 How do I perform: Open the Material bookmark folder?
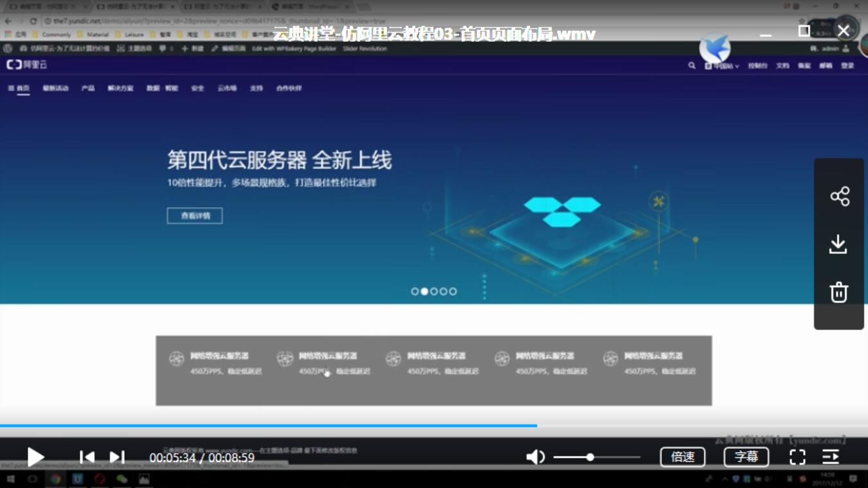click(x=93, y=35)
